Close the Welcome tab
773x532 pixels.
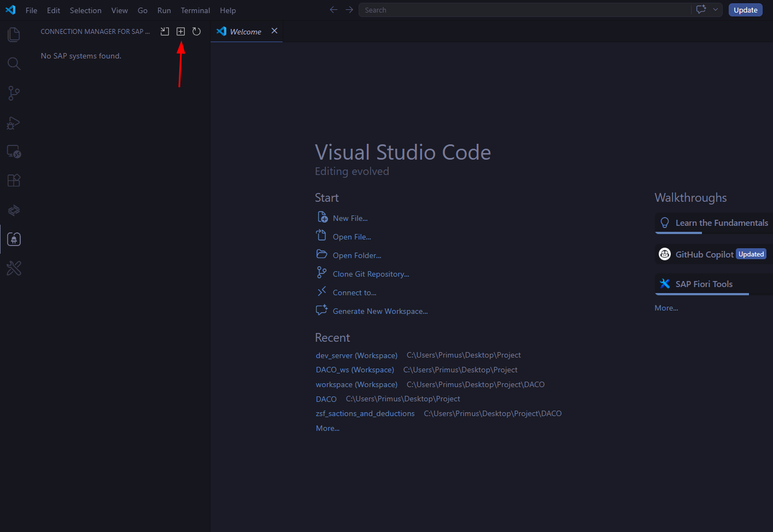pos(274,31)
